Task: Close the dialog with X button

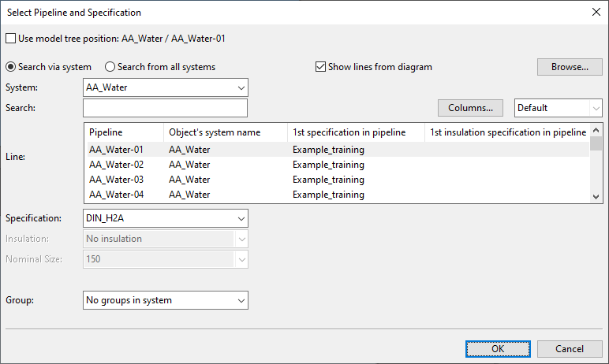Action: point(595,11)
